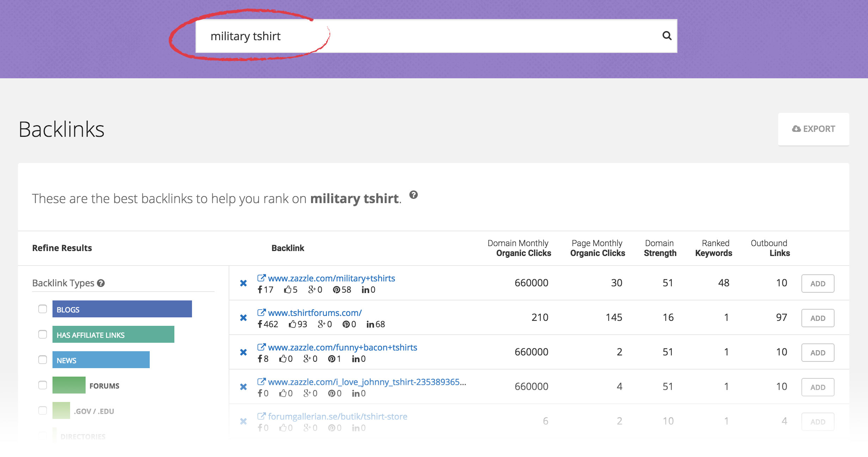Click Google+ icon in military+tshirts row
This screenshot has width=868, height=457.
coord(312,290)
